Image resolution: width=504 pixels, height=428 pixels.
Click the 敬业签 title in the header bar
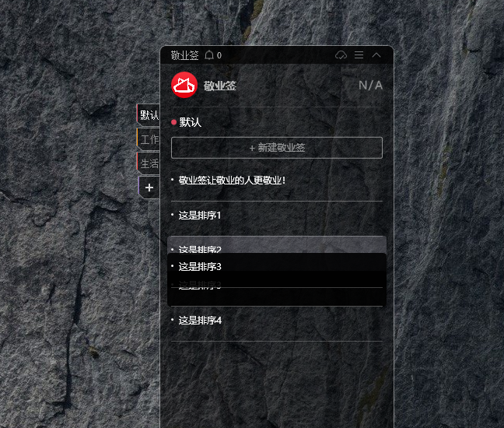185,55
